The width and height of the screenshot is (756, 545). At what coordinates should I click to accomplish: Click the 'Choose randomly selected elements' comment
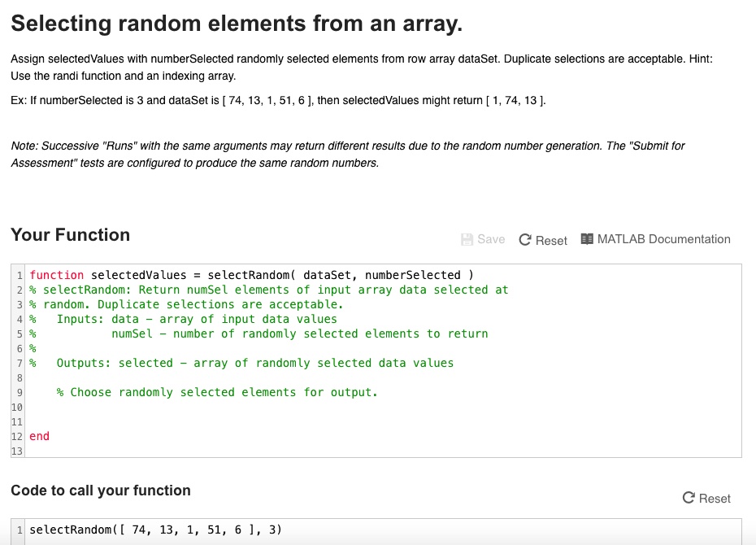(217, 392)
